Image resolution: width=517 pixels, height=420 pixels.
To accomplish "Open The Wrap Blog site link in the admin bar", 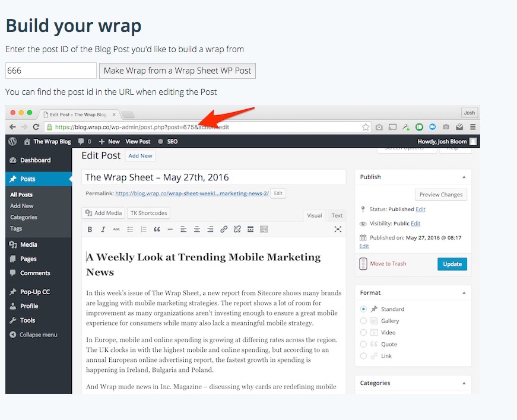I will [47, 141].
